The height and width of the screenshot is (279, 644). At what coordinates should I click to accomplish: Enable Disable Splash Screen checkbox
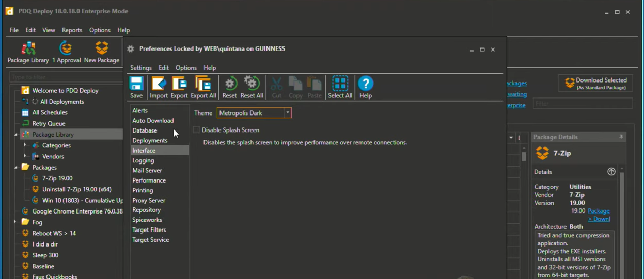tap(196, 130)
